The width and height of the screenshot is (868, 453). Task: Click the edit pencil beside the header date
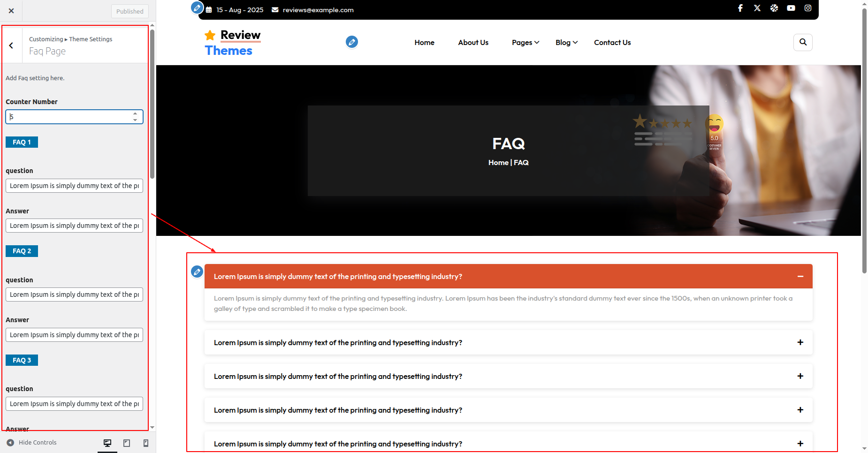(197, 8)
